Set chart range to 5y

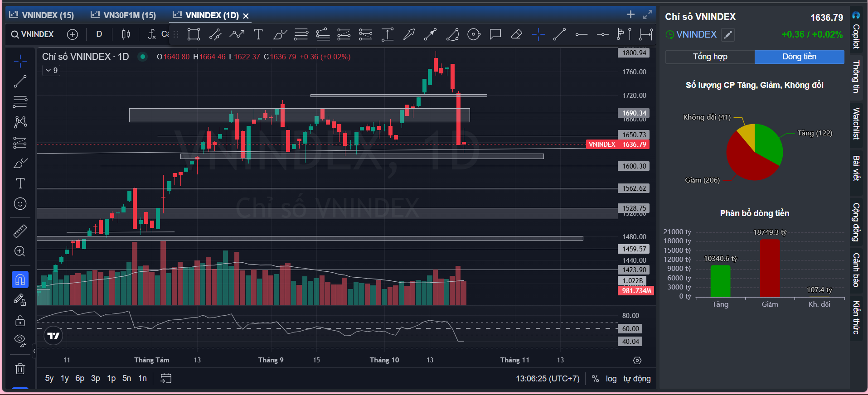pyautogui.click(x=49, y=378)
